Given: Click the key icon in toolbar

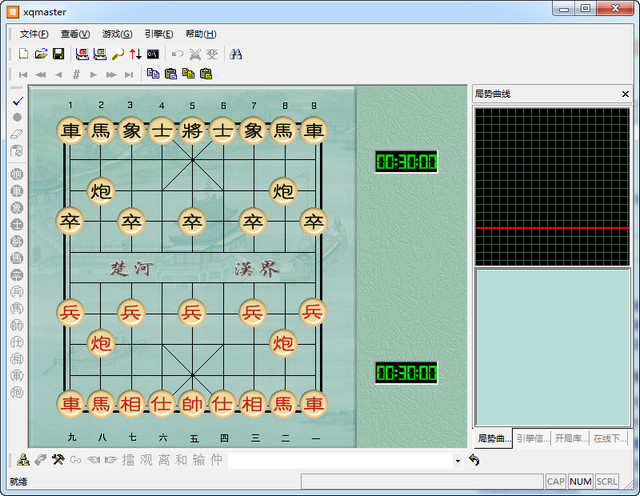Looking at the screenshot, I should pyautogui.click(x=117, y=53).
